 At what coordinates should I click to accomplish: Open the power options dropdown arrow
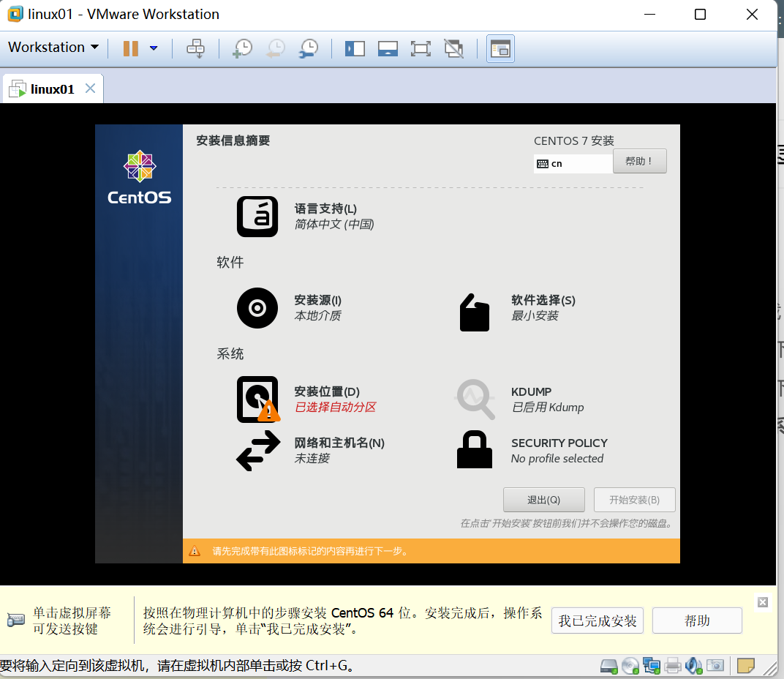154,48
